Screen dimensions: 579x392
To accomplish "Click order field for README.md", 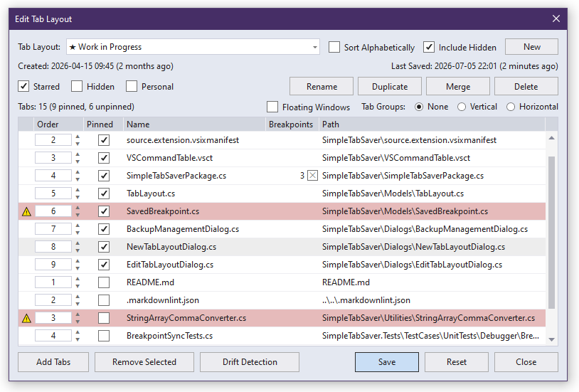I will (x=53, y=282).
